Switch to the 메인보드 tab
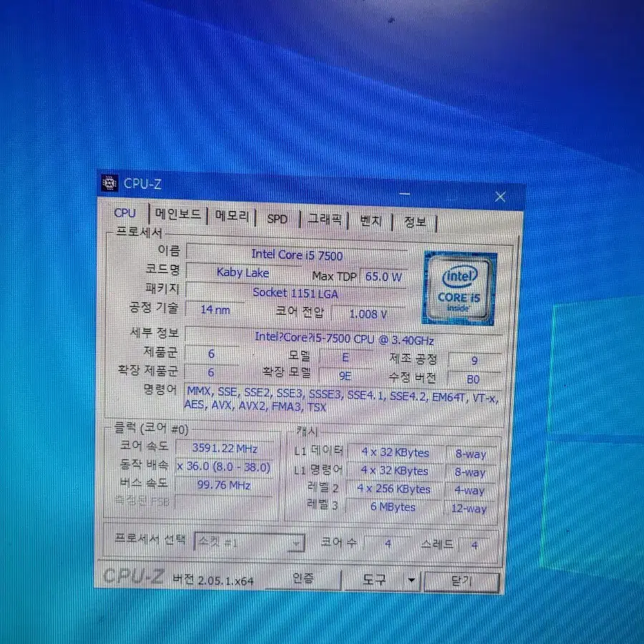Viewport: 644px width, 644px height. point(178,214)
